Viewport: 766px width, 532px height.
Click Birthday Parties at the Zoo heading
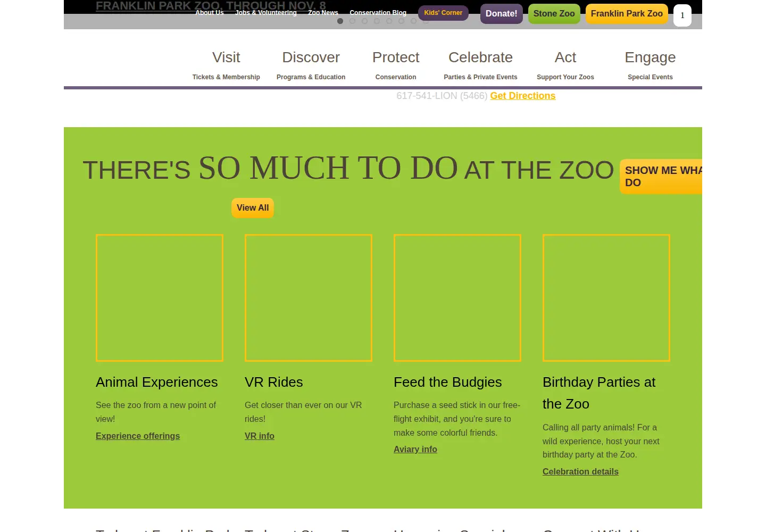click(599, 393)
